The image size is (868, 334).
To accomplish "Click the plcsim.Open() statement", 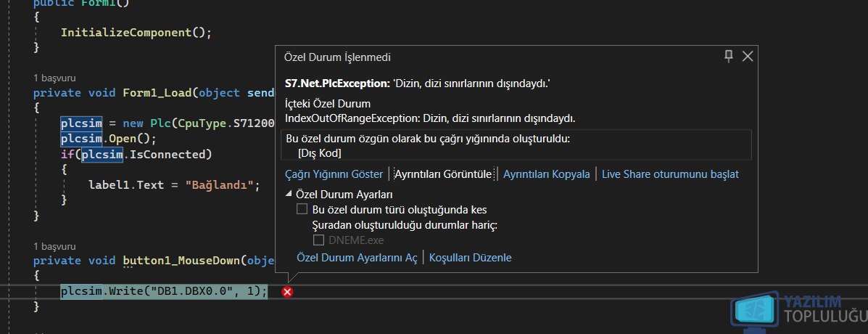I will (109, 138).
